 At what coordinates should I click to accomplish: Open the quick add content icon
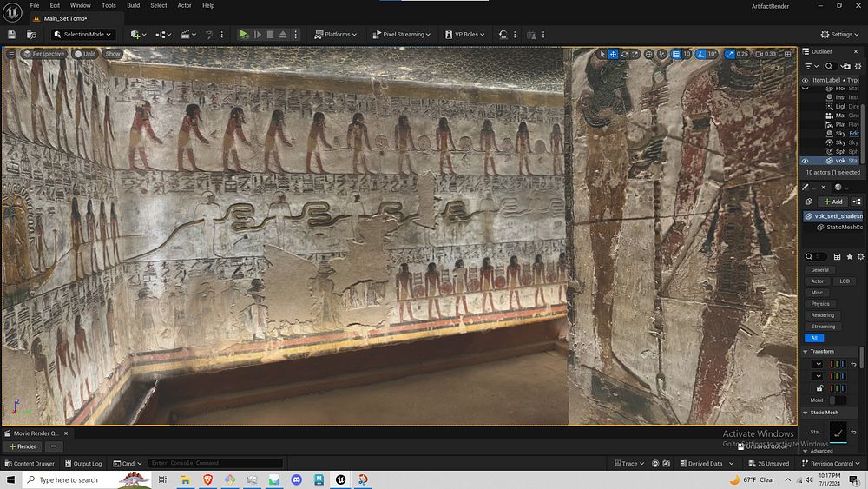tap(136, 34)
